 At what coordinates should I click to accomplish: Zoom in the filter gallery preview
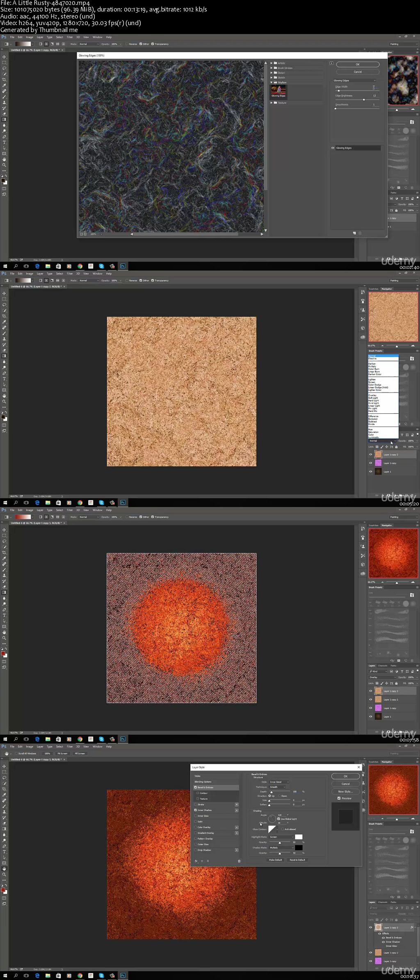(x=85, y=234)
